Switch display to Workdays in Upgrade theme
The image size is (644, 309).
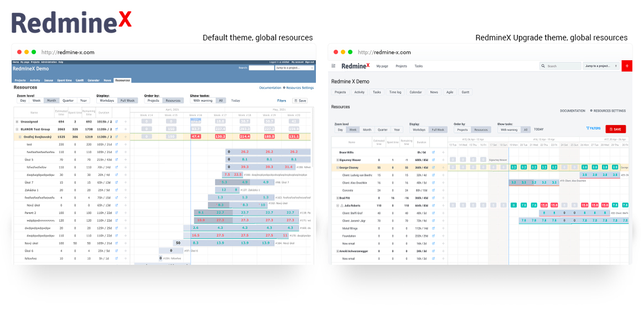click(x=419, y=129)
